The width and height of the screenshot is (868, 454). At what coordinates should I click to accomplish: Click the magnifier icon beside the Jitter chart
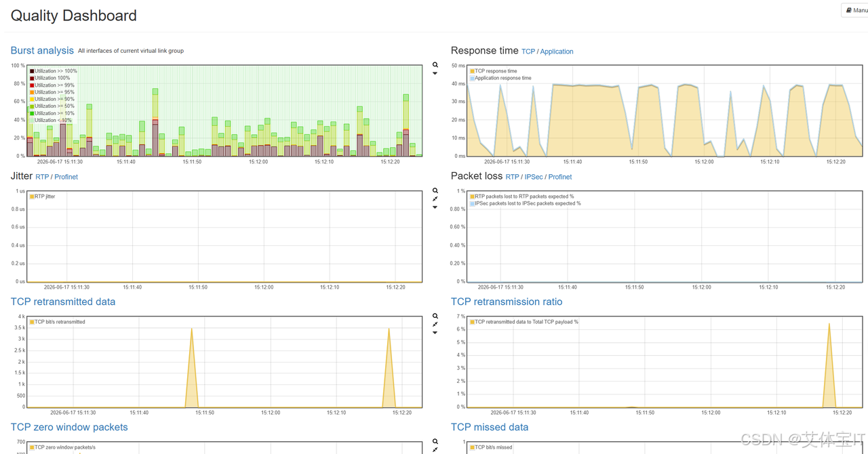coord(435,191)
